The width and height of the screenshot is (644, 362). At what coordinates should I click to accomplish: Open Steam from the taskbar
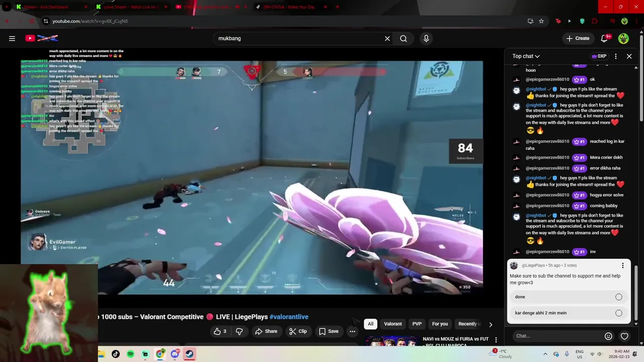(x=190, y=354)
